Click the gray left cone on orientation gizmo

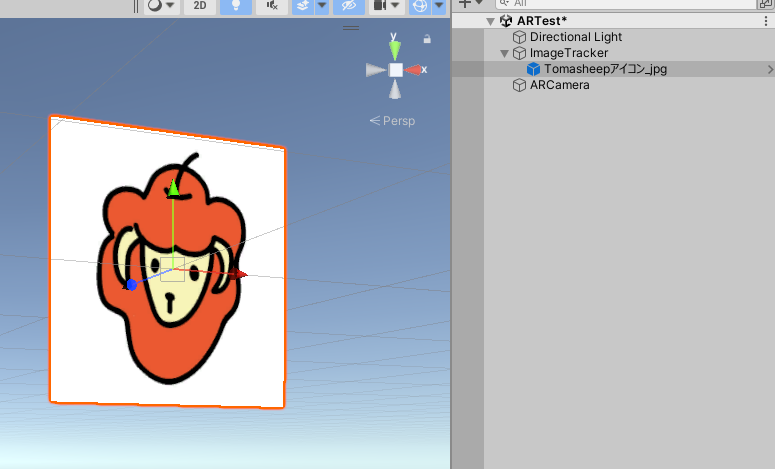(376, 70)
